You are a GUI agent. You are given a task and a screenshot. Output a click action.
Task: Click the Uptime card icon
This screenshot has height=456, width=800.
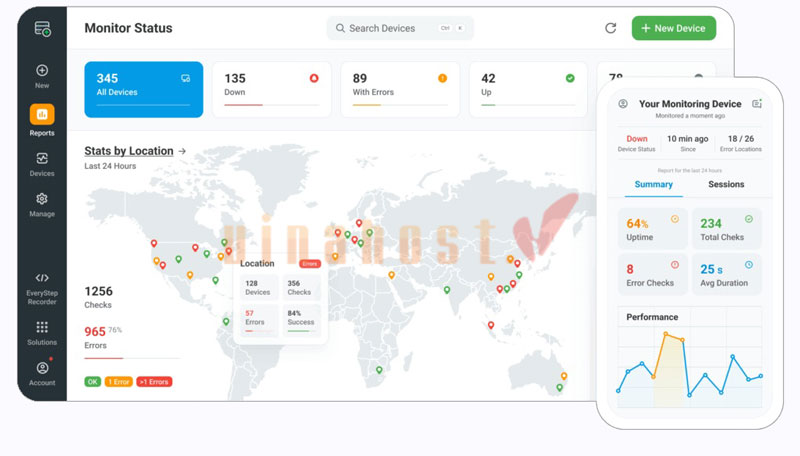(x=674, y=219)
